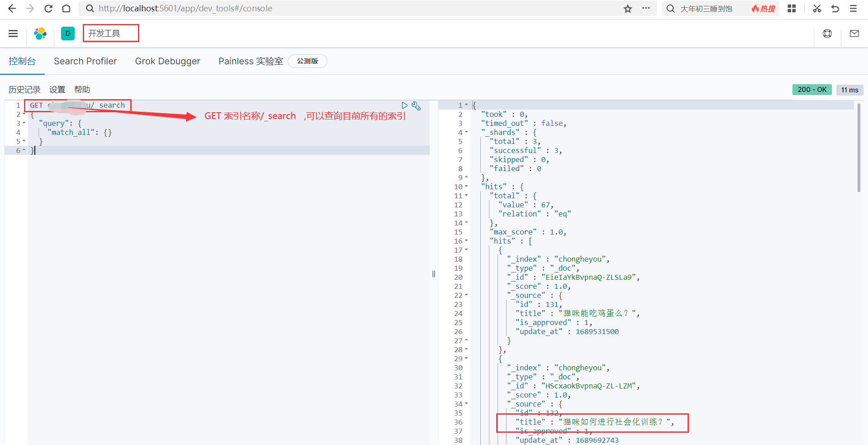The width and height of the screenshot is (868, 445).
Task: Open the Search Profiler tab
Action: (x=85, y=61)
